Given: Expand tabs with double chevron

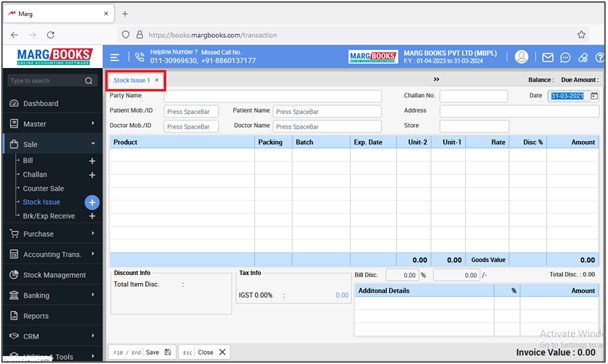Looking at the screenshot, I should pyautogui.click(x=436, y=79).
